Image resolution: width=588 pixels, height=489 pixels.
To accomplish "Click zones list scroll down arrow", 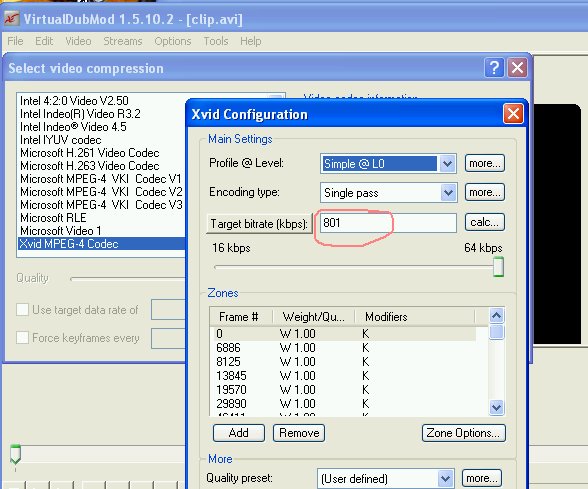I will coord(496,407).
